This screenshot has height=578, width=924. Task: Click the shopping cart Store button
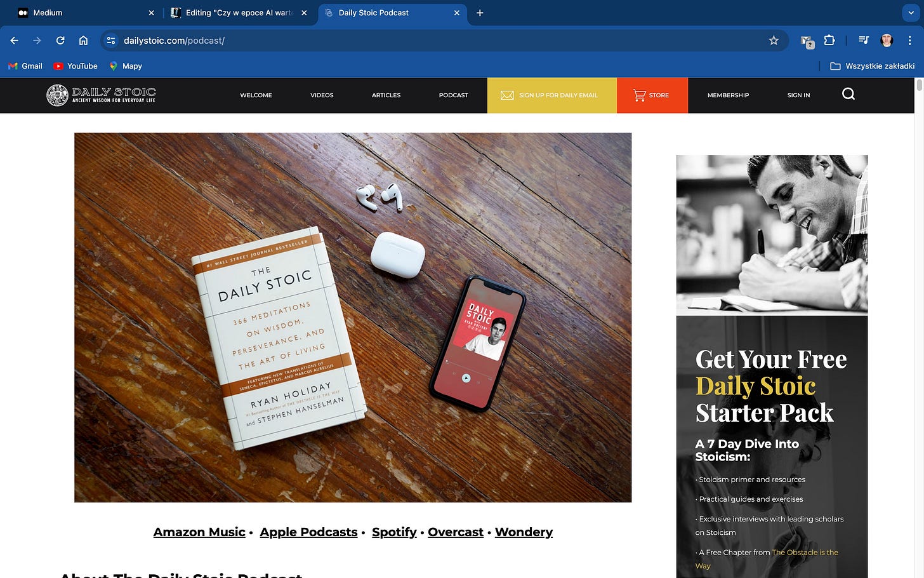(x=652, y=95)
